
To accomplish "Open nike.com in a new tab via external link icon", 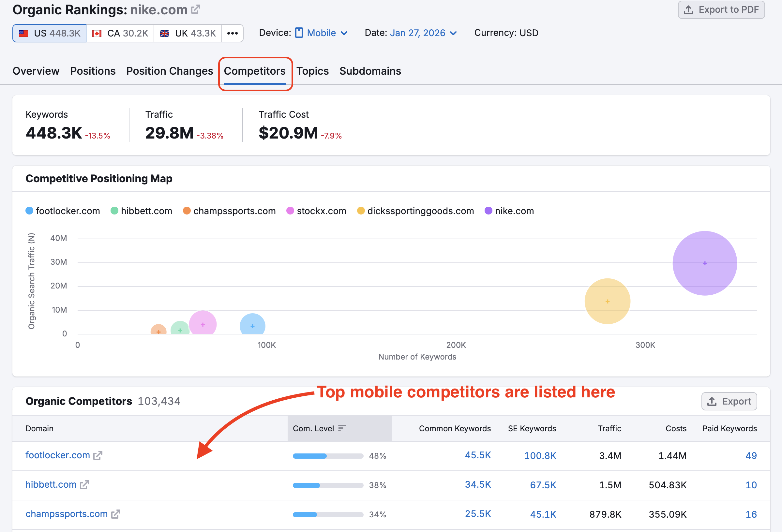I will 196,9.
